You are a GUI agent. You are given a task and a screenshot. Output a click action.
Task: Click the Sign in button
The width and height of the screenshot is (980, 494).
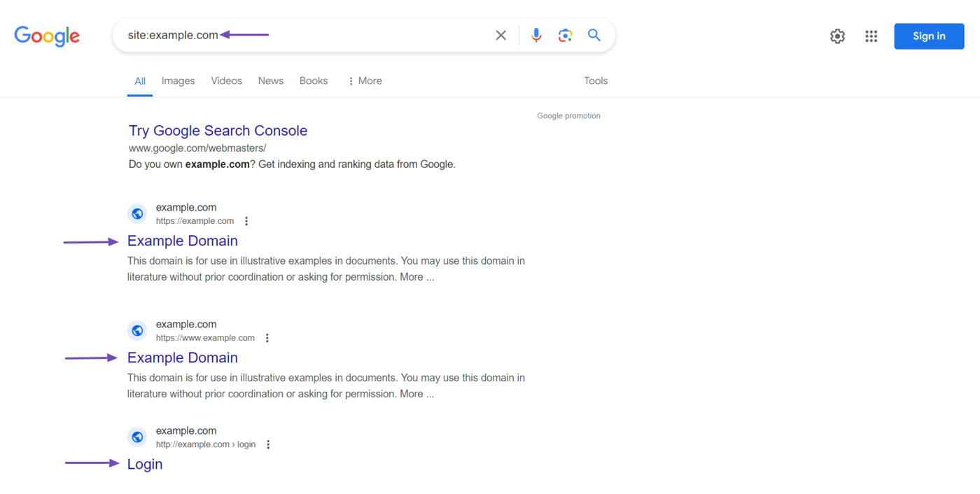pyautogui.click(x=929, y=36)
